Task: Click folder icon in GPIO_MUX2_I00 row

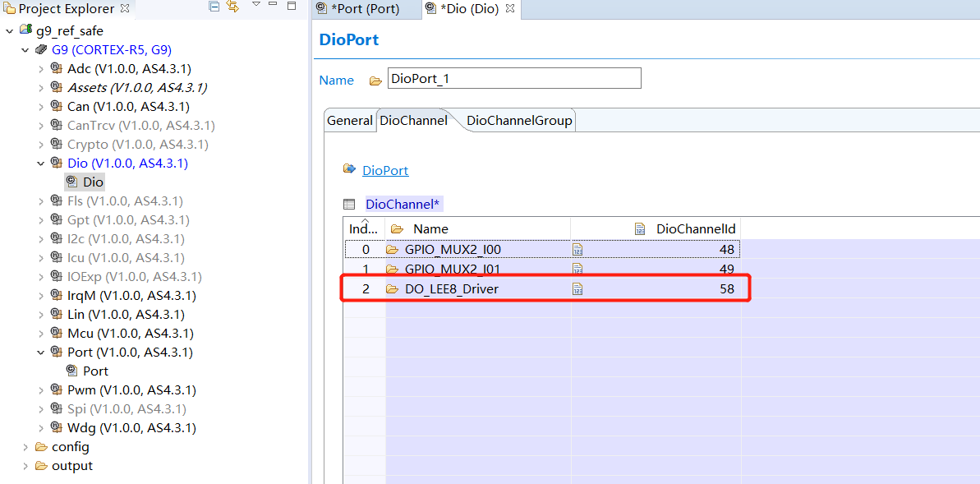Action: 393,250
